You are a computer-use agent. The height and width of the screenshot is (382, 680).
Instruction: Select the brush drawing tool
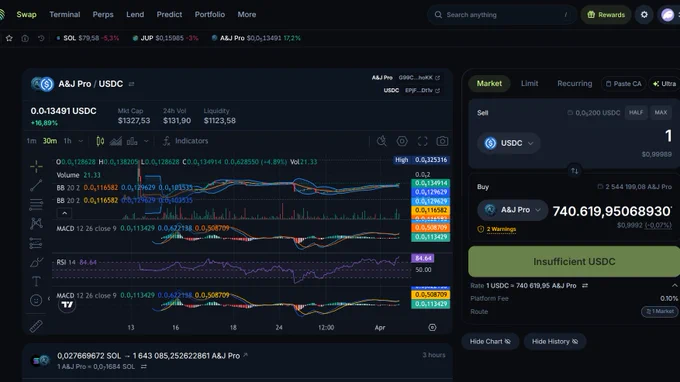click(36, 262)
